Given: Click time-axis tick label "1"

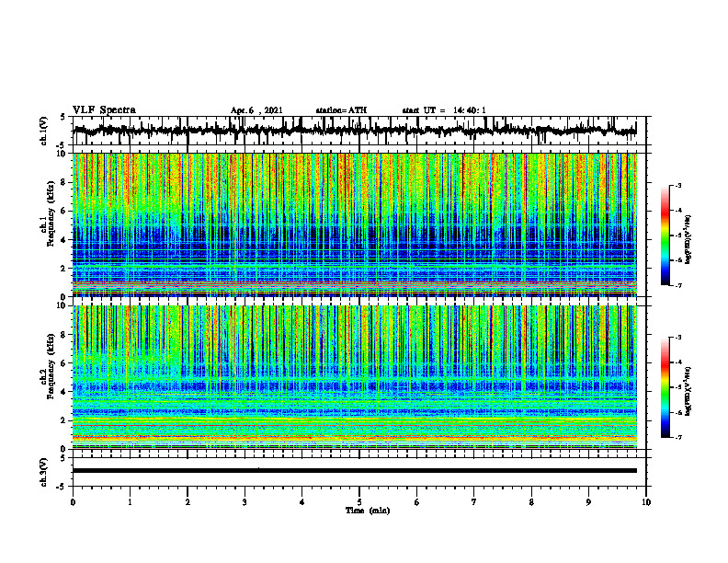Looking at the screenshot, I should [130, 502].
